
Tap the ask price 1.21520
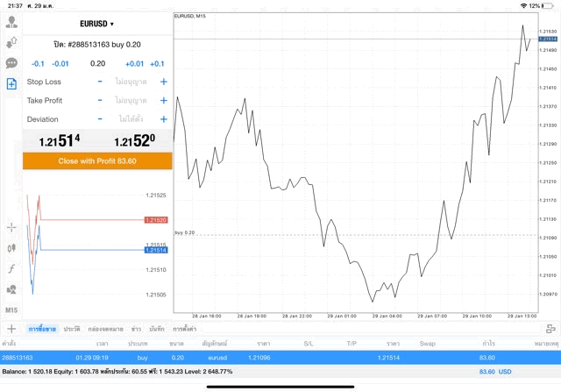click(134, 140)
